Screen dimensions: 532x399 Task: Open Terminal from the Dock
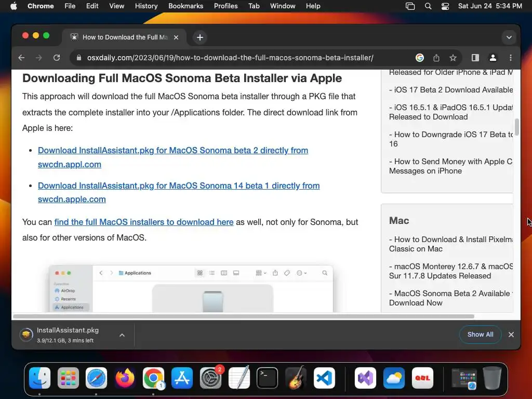(268, 378)
